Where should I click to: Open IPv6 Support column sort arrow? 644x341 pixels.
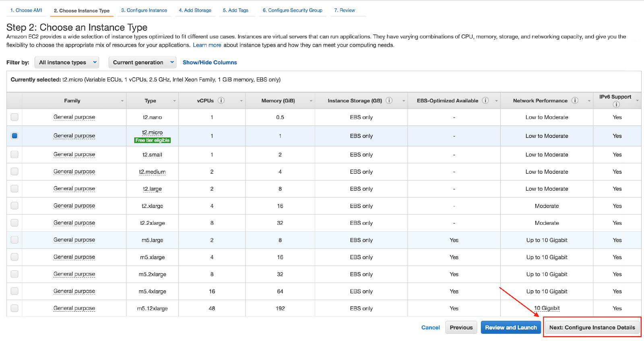pos(637,101)
